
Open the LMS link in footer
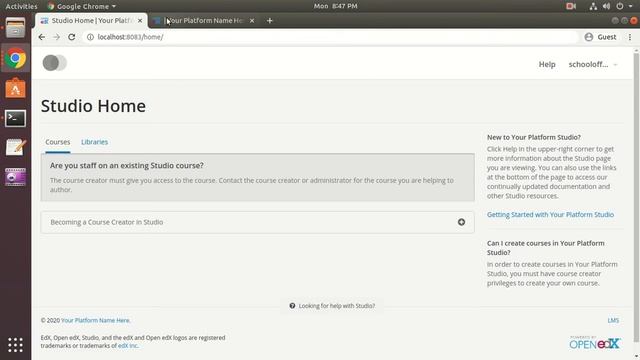[x=613, y=320]
